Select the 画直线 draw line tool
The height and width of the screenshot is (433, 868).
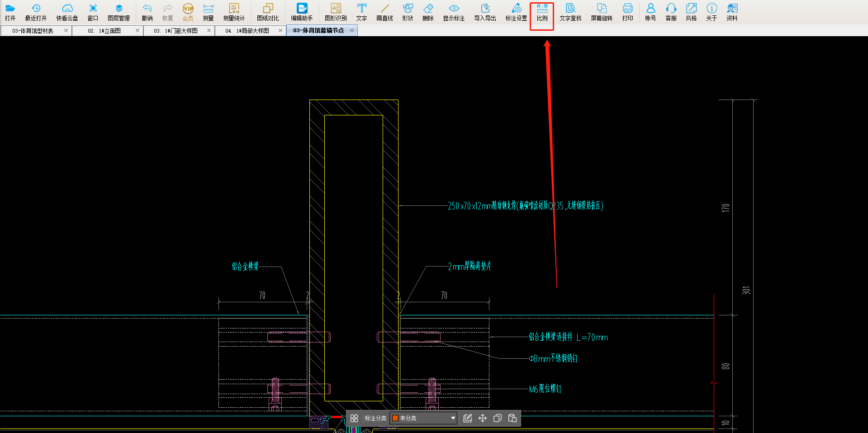(384, 12)
